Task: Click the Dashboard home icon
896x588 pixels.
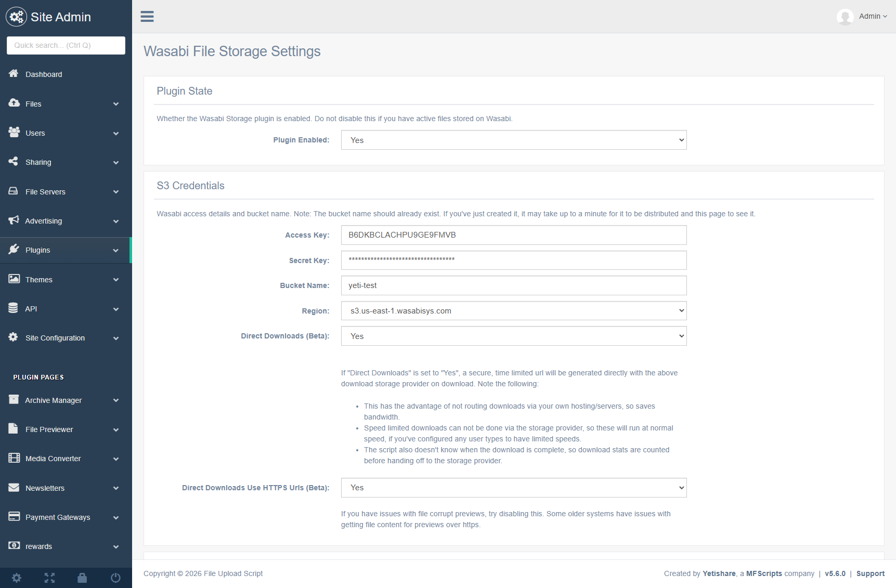Action: [x=14, y=74]
